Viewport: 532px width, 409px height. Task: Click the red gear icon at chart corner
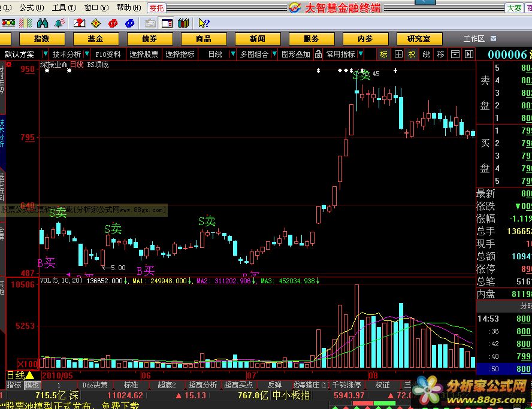point(9,65)
